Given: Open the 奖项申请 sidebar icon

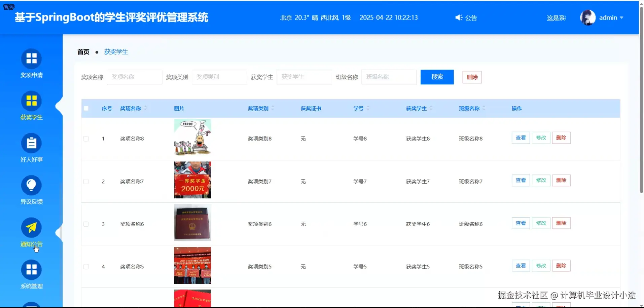Looking at the screenshot, I should point(31,59).
